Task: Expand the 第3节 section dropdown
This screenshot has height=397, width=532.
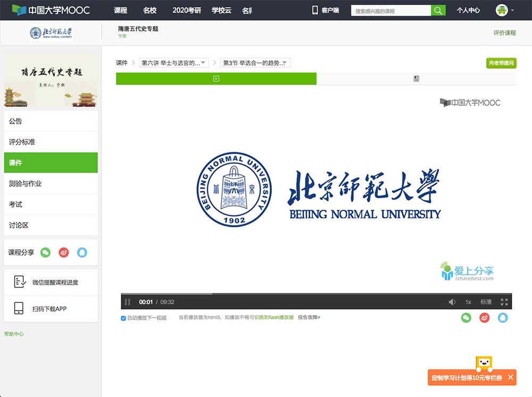Action: pos(255,63)
